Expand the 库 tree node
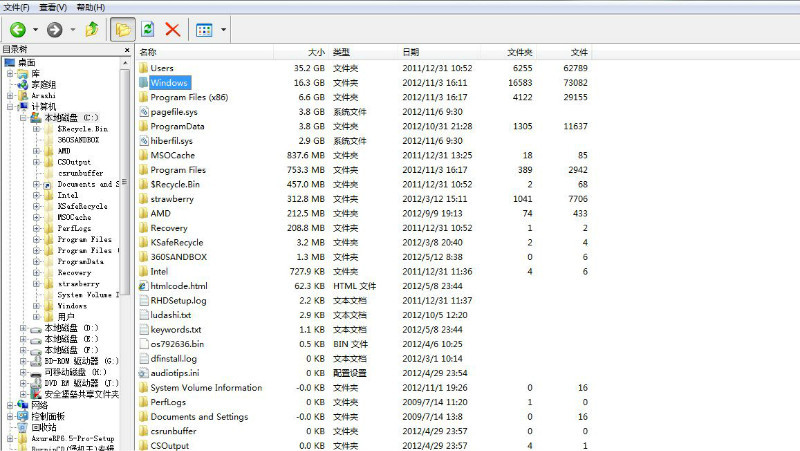 click(10, 73)
